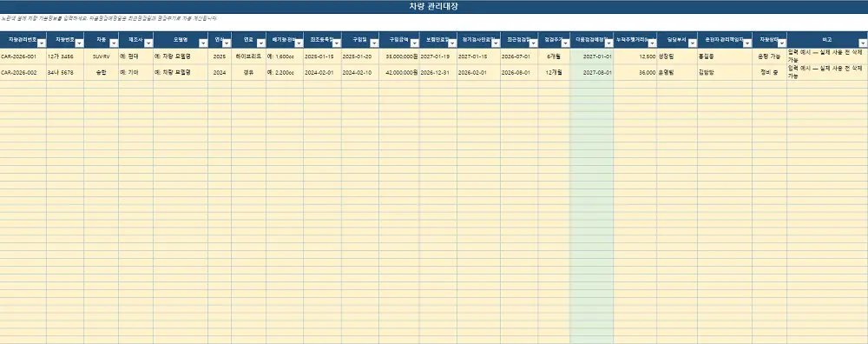Select the driver cell 홍길동
This screenshot has width=868, height=344.
coord(725,56)
